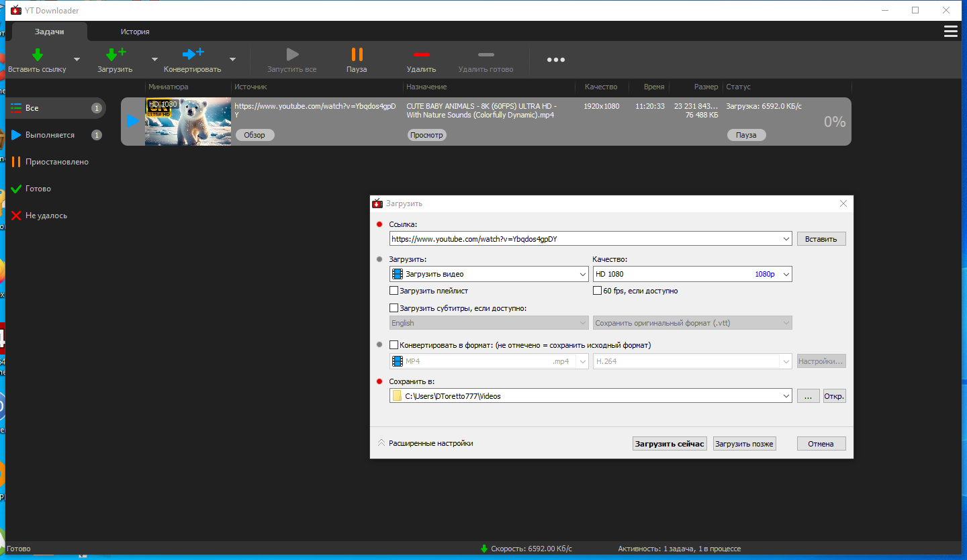Click Загрузить сейчас button

click(670, 444)
